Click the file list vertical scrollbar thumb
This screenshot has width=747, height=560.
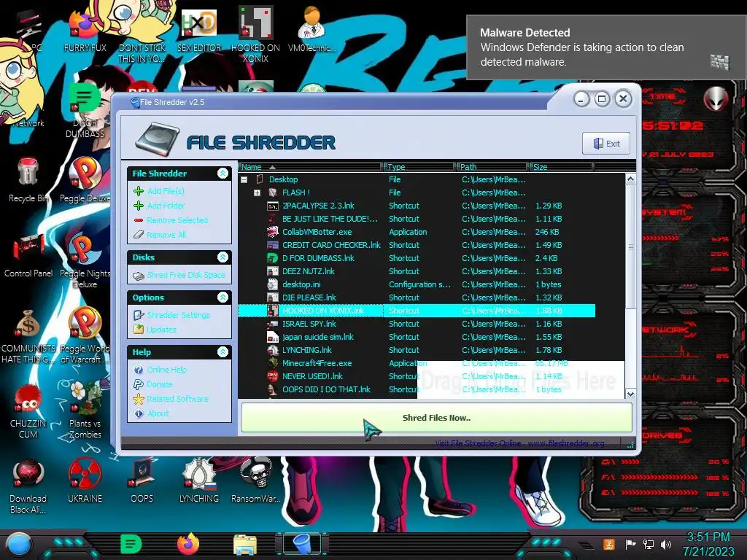[630, 246]
